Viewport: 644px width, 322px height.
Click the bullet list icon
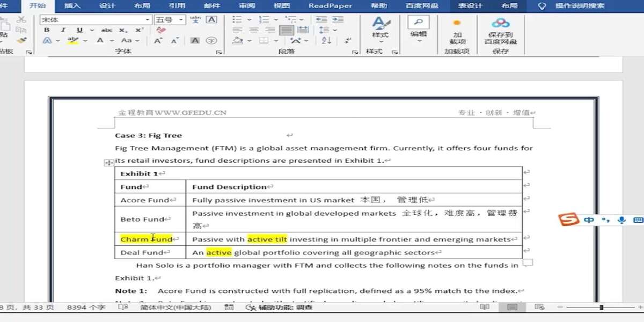(x=237, y=19)
